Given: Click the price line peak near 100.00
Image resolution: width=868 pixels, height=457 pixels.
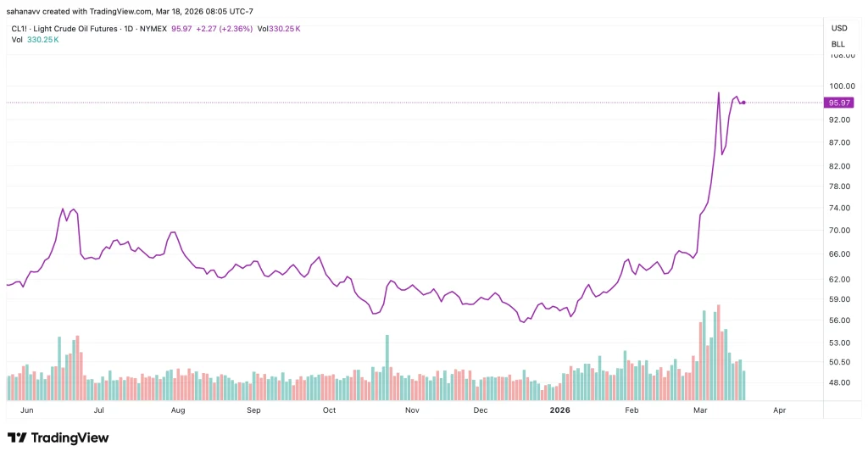Looking at the screenshot, I should point(719,93).
